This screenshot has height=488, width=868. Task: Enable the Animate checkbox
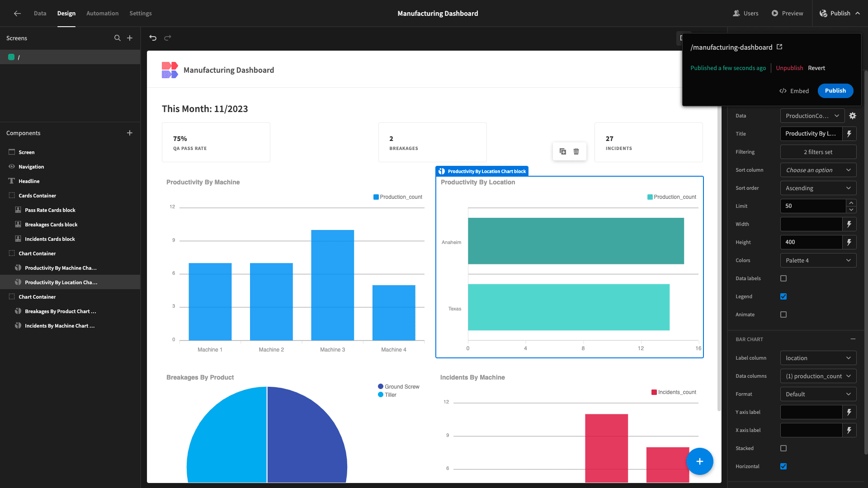(783, 314)
